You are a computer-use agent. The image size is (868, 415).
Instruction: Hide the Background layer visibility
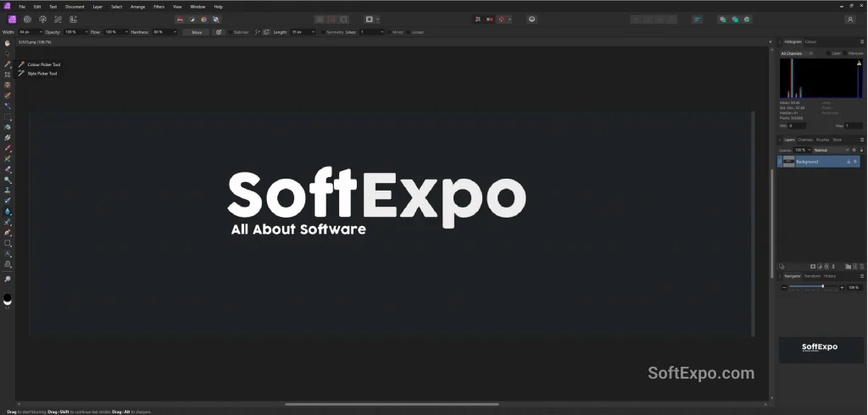(x=855, y=161)
